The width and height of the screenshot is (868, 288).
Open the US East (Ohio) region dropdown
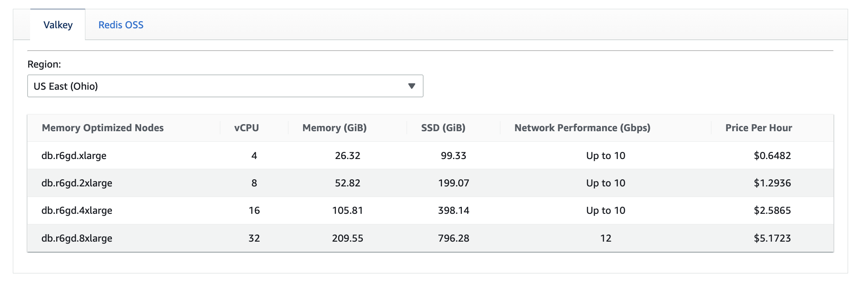225,86
